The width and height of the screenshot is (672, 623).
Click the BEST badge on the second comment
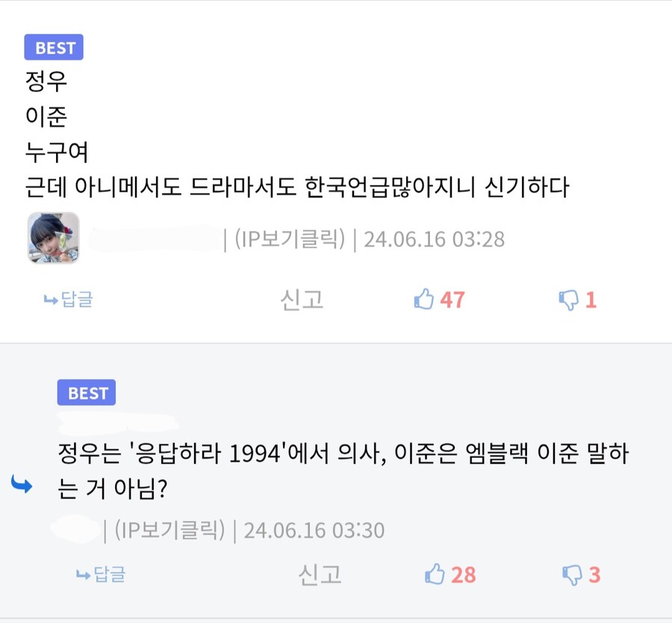click(86, 392)
